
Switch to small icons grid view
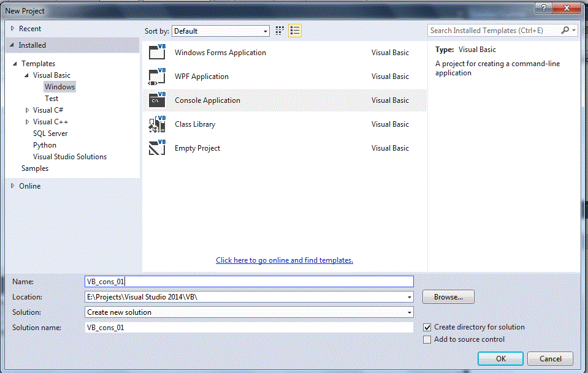pyautogui.click(x=280, y=31)
